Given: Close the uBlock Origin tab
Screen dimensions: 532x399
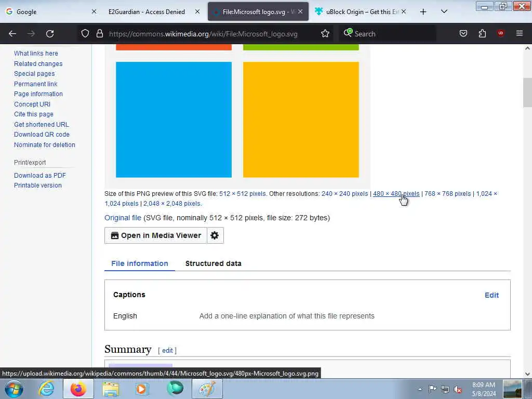Looking at the screenshot, I should [403, 11].
